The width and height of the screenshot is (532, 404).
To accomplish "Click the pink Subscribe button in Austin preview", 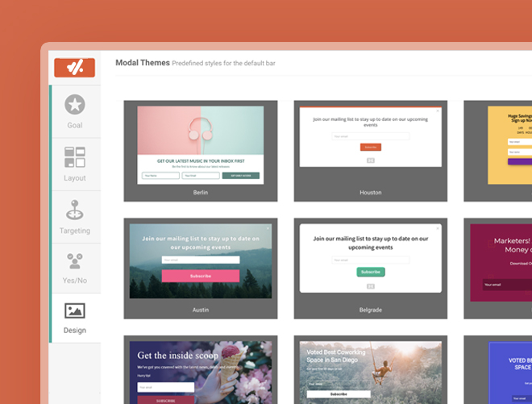I will coord(201,276).
